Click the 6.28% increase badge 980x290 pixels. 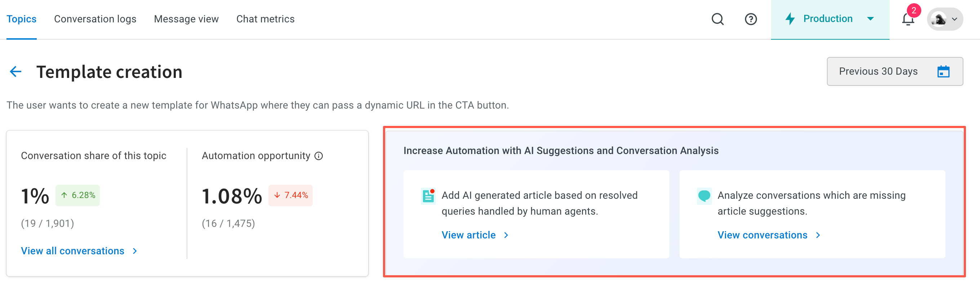pyautogui.click(x=77, y=195)
